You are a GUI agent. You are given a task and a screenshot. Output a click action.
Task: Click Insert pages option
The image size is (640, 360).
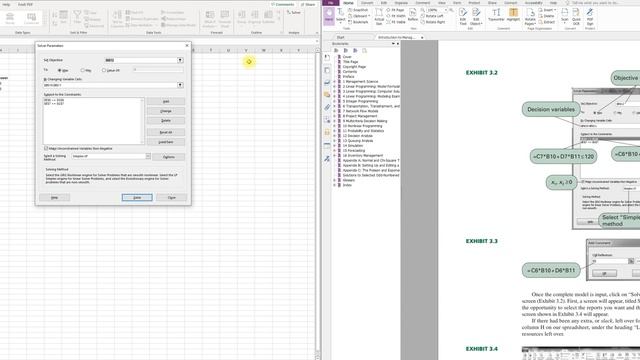547,10
